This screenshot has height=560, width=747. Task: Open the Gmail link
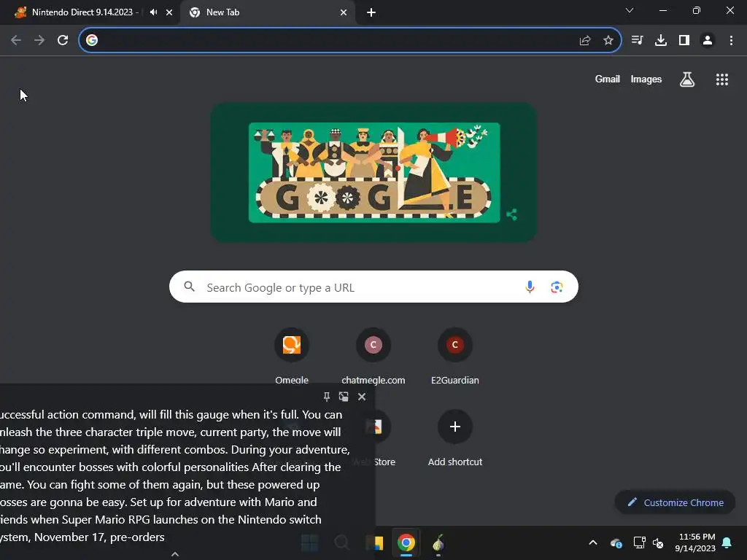click(x=608, y=79)
